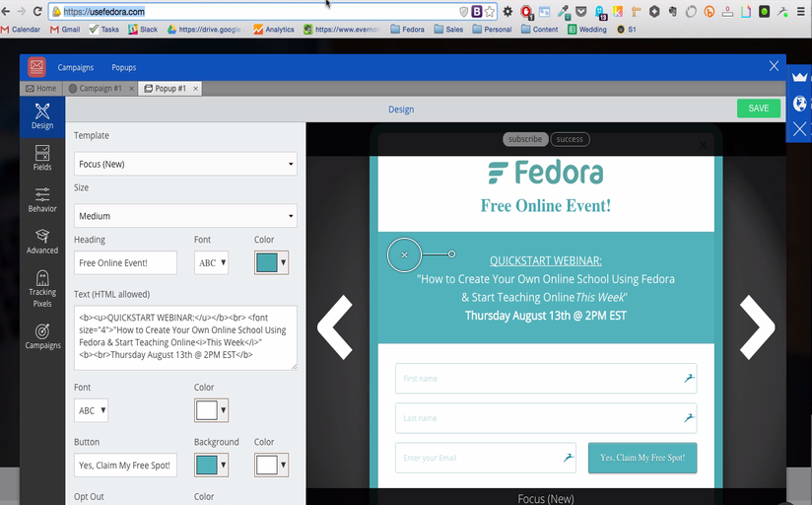
Task: Reload the browser page
Action: [37, 11]
